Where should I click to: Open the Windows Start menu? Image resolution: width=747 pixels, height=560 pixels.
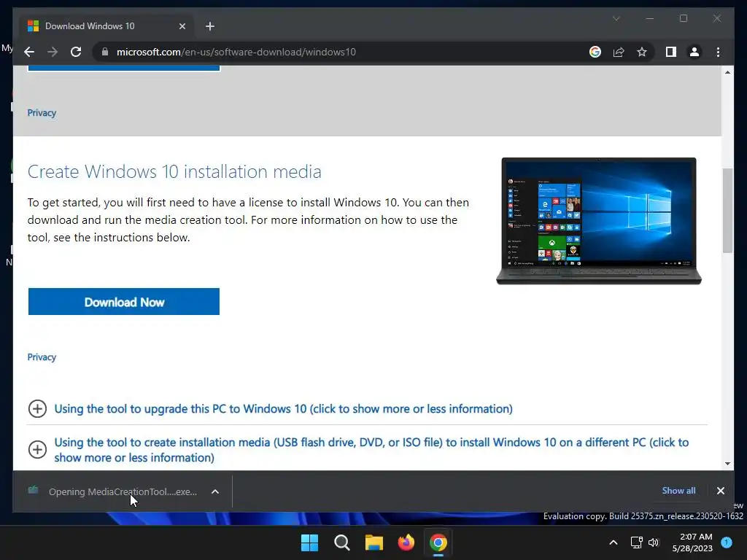pos(309,542)
